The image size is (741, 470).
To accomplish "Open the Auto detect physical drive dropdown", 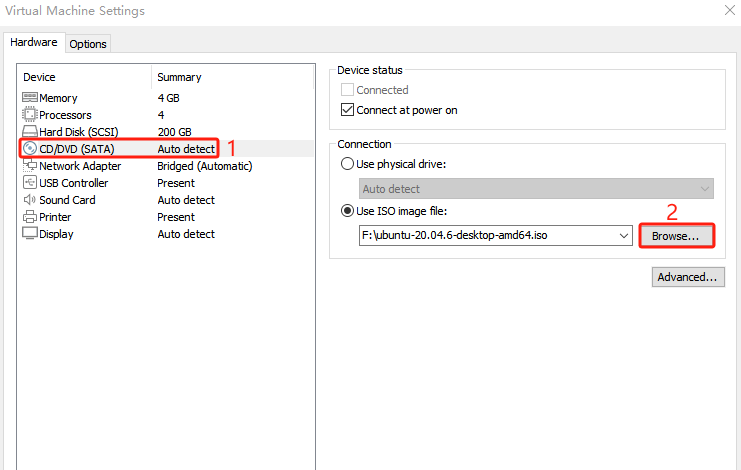I will click(x=536, y=189).
